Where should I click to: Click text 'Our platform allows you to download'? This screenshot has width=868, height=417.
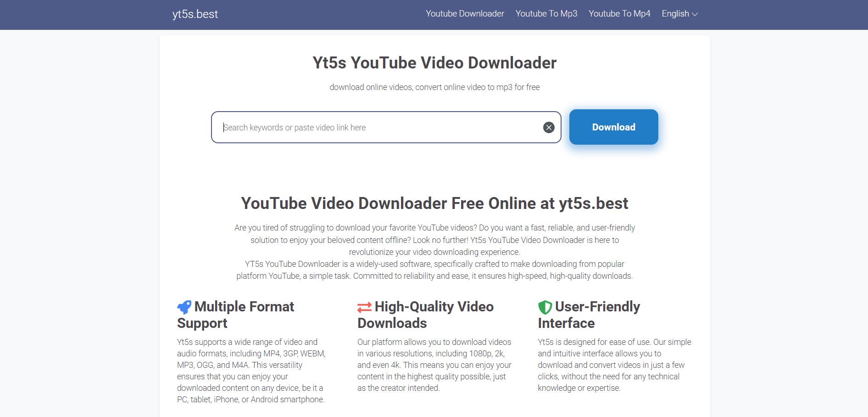pyautogui.click(x=434, y=365)
